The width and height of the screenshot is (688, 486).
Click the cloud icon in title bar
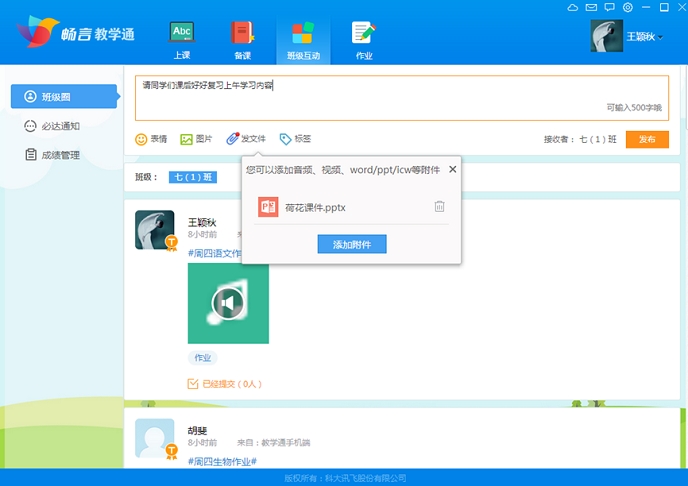pos(573,7)
